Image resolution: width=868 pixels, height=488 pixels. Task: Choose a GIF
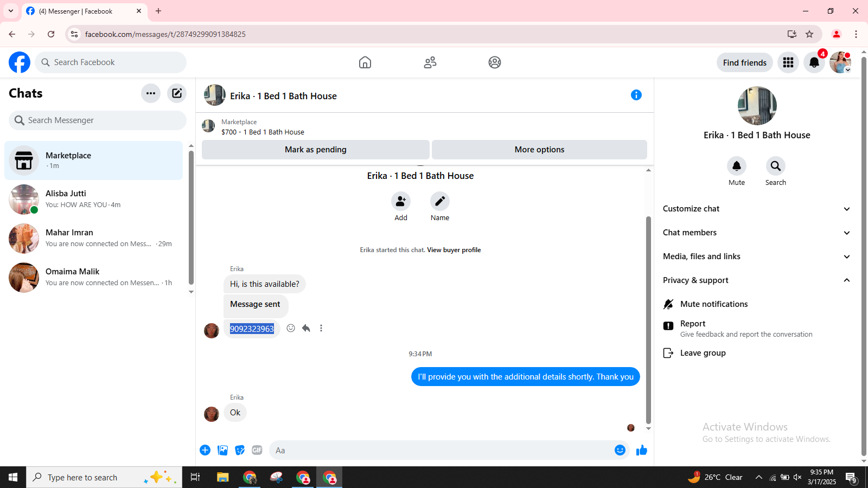257,450
